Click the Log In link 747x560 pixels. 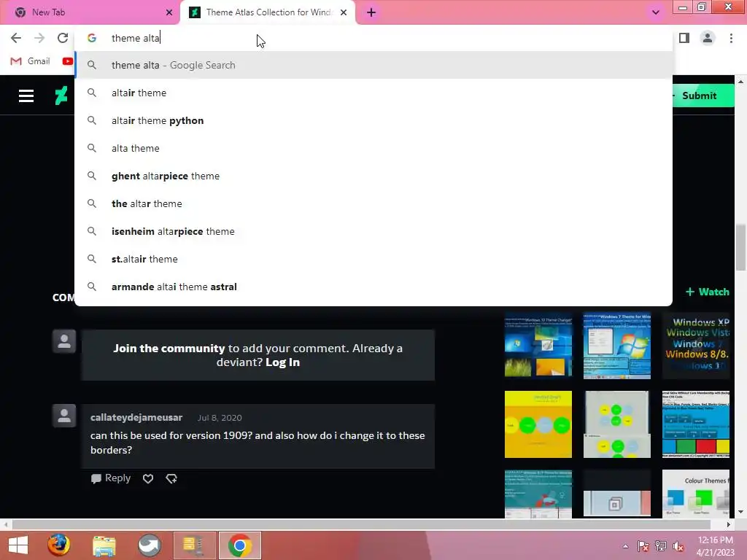click(282, 362)
